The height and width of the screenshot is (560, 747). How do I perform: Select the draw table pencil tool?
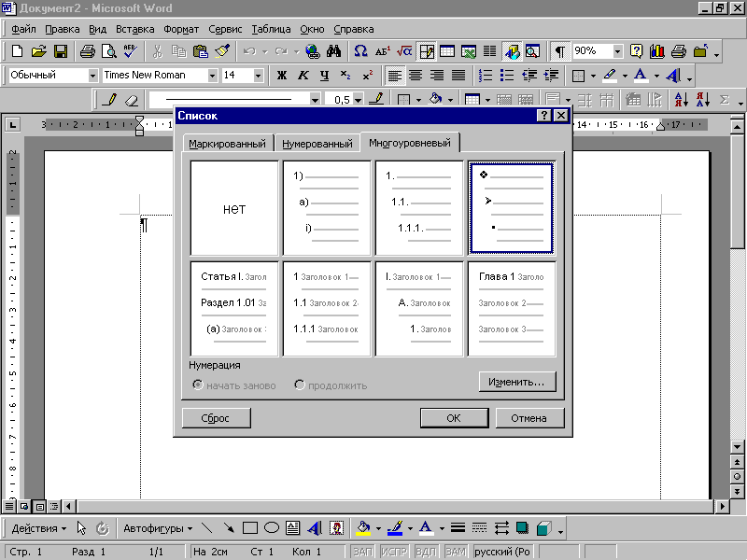click(110, 100)
